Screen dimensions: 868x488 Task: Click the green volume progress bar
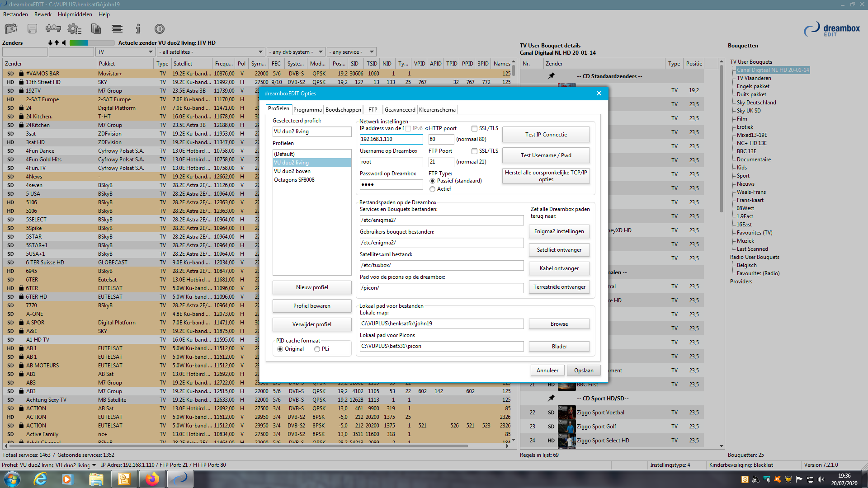click(x=79, y=43)
